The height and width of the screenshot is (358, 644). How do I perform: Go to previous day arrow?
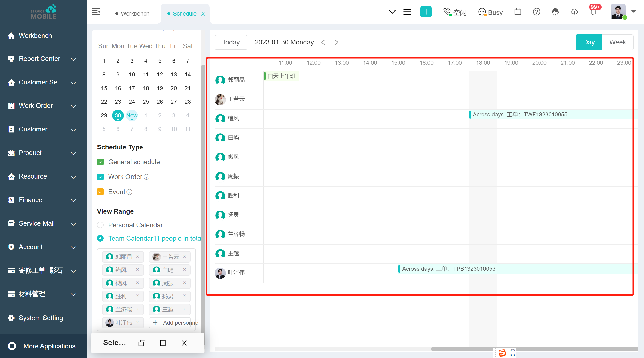coord(323,42)
